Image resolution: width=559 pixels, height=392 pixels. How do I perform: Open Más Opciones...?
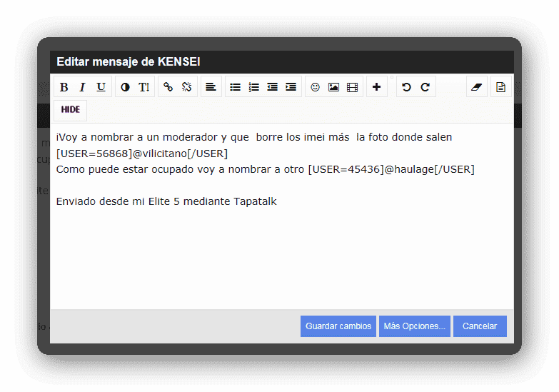[x=415, y=326]
